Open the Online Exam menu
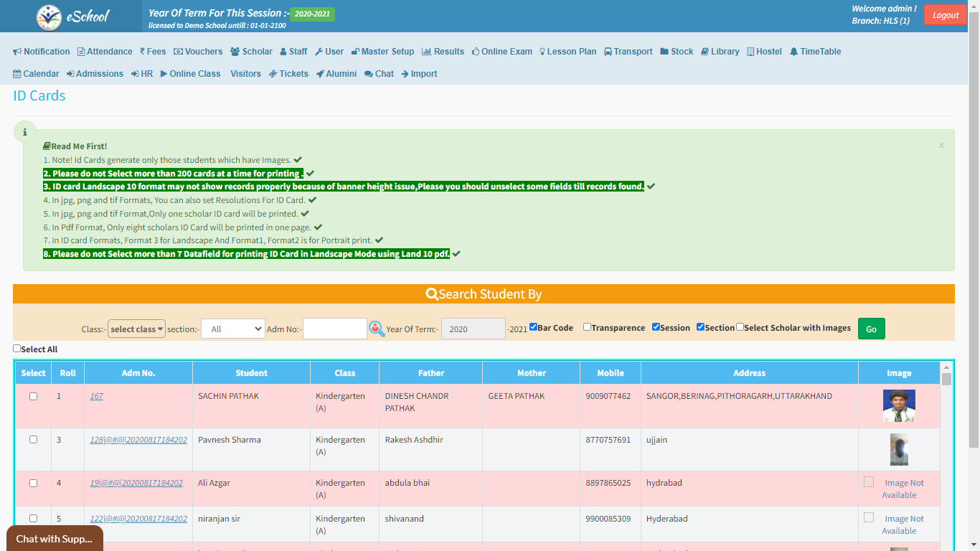The image size is (980, 551). [501, 52]
